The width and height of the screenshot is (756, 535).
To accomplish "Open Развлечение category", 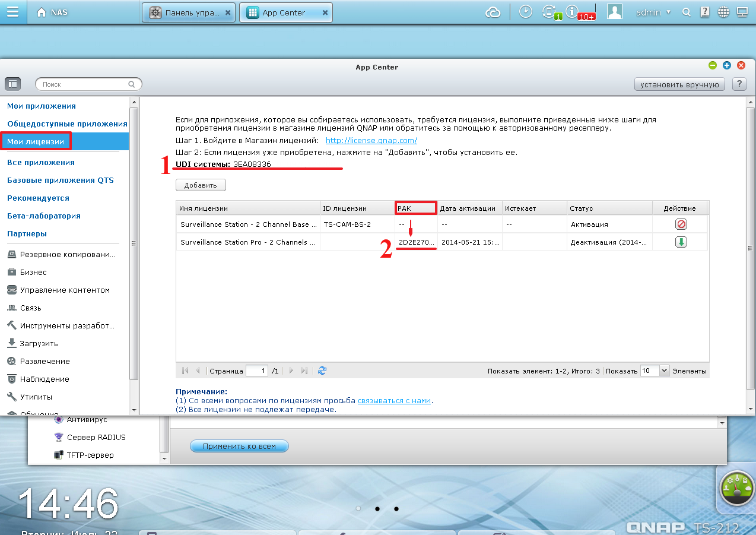I will [39, 361].
